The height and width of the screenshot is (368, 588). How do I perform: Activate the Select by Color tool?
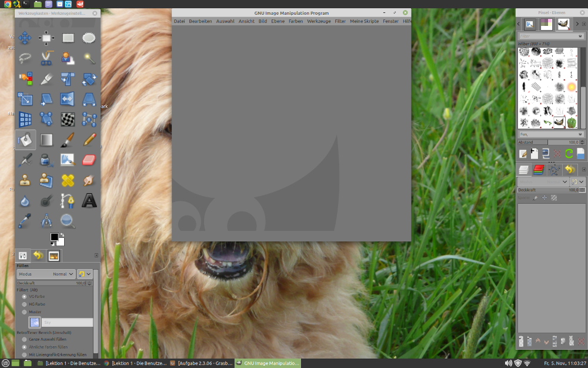[x=25, y=79]
